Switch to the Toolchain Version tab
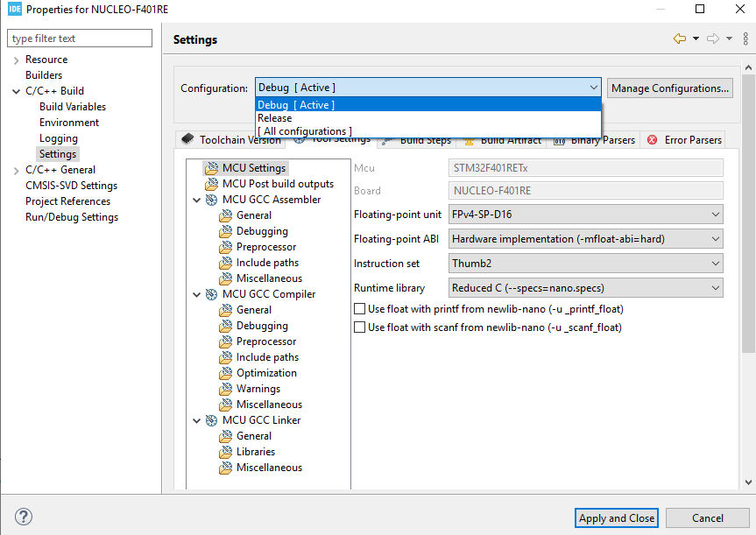756x535 pixels. click(x=231, y=140)
